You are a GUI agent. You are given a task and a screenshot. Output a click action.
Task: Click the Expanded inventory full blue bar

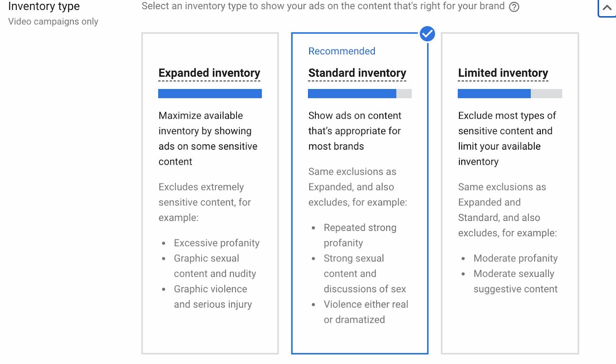[210, 94]
